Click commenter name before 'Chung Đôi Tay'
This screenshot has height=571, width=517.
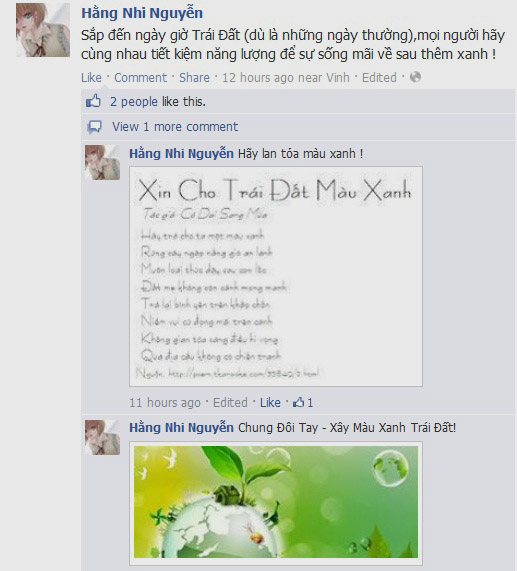pyautogui.click(x=181, y=427)
